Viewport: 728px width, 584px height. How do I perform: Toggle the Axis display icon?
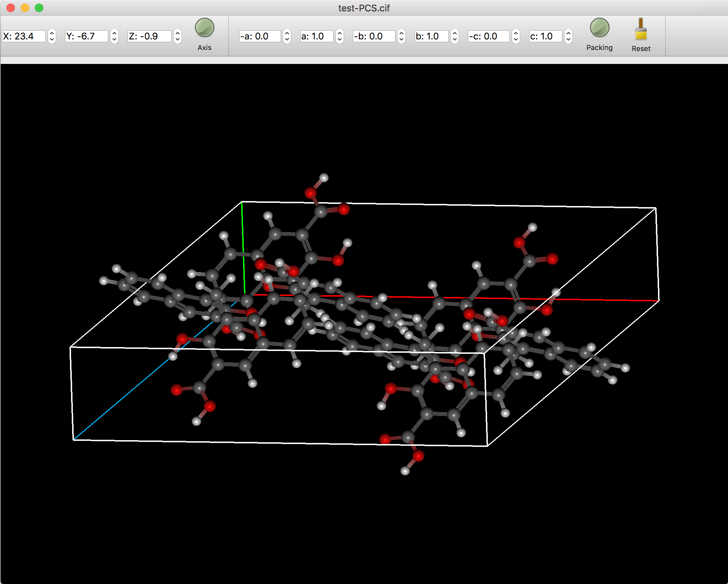click(x=204, y=27)
